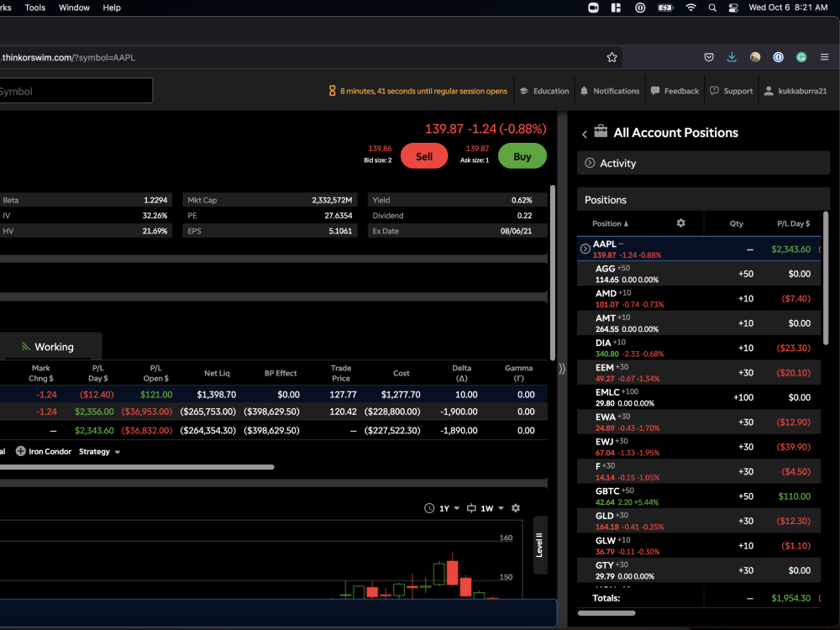This screenshot has height=630, width=840.
Task: Open the 1W aggregation dropdown
Action: pos(491,508)
